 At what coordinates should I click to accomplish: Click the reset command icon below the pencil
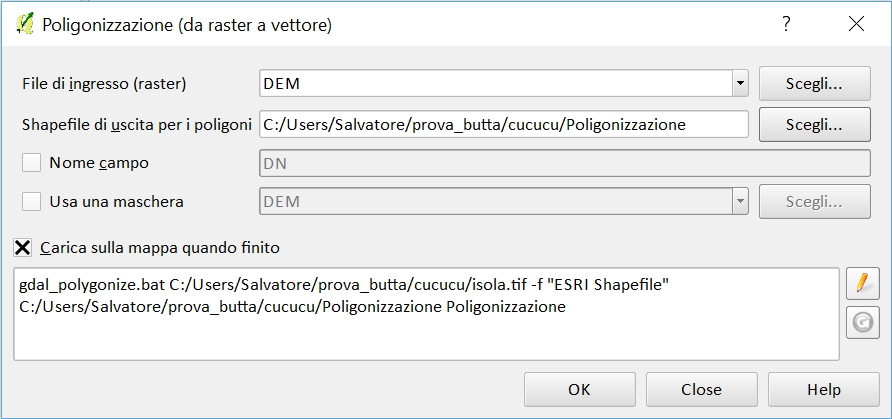point(861,322)
